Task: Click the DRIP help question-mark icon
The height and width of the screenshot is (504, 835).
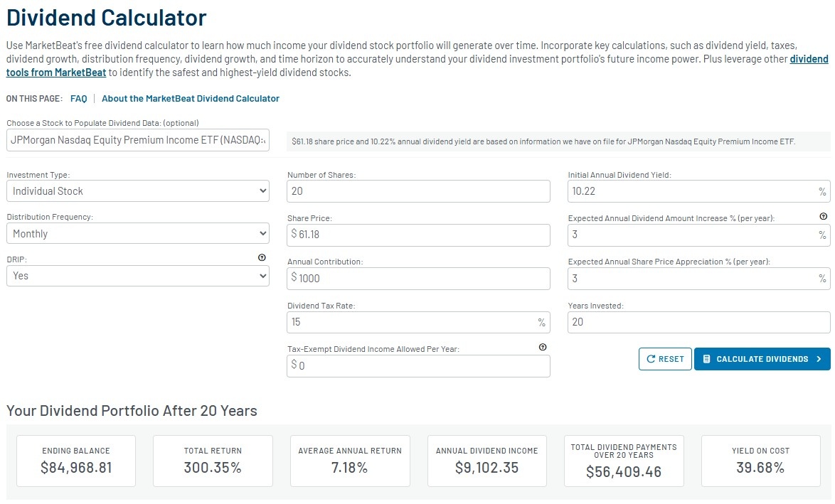Action: [262, 257]
